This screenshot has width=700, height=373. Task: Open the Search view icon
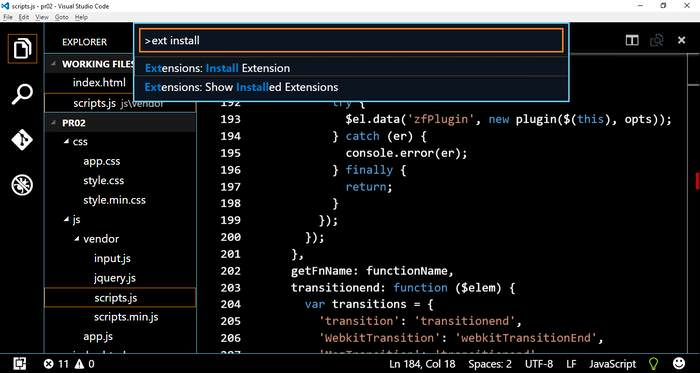pyautogui.click(x=22, y=94)
